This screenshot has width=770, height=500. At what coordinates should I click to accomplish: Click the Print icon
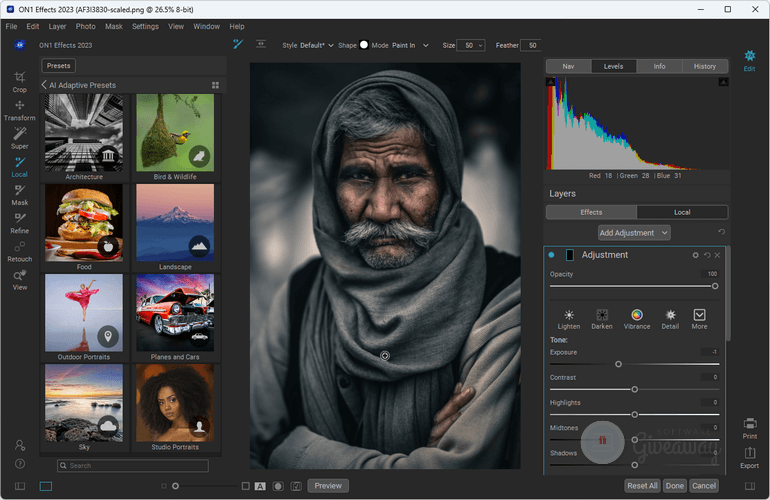click(x=749, y=428)
